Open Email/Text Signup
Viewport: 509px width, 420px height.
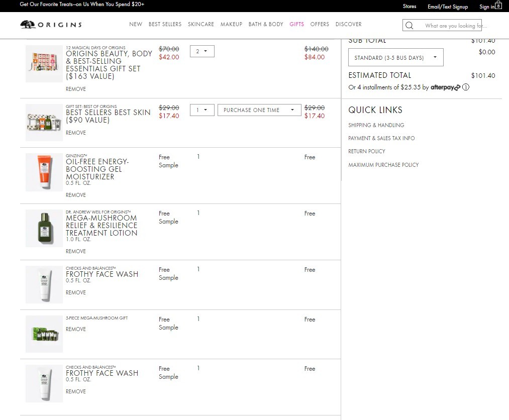click(448, 7)
